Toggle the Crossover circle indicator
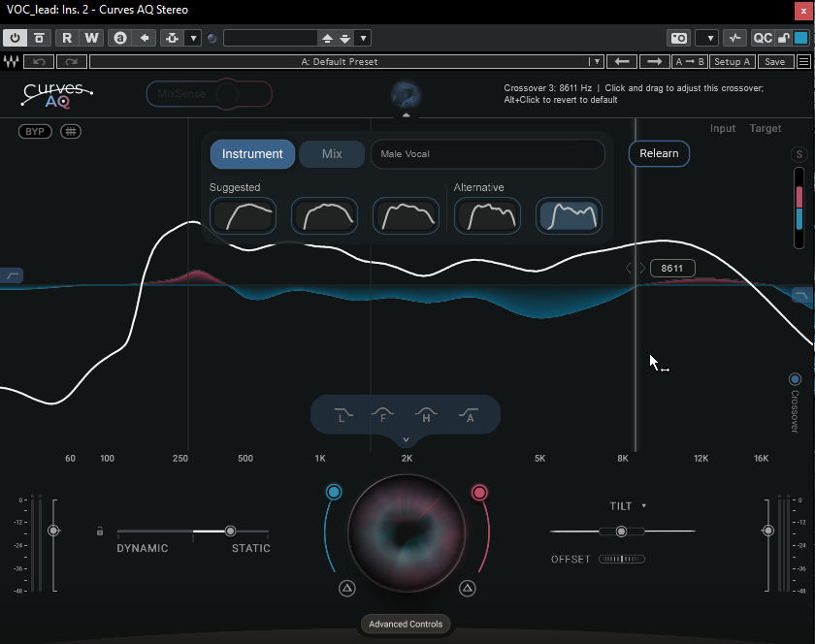Image resolution: width=815 pixels, height=644 pixels. (795, 379)
